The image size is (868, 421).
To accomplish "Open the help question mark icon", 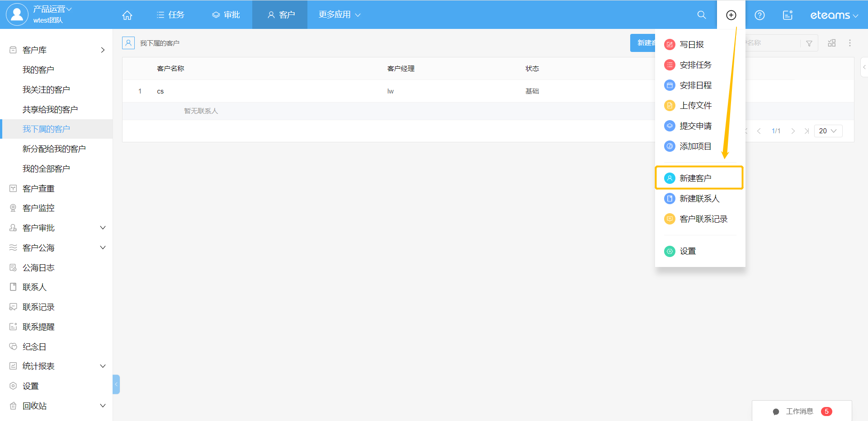I will click(759, 15).
